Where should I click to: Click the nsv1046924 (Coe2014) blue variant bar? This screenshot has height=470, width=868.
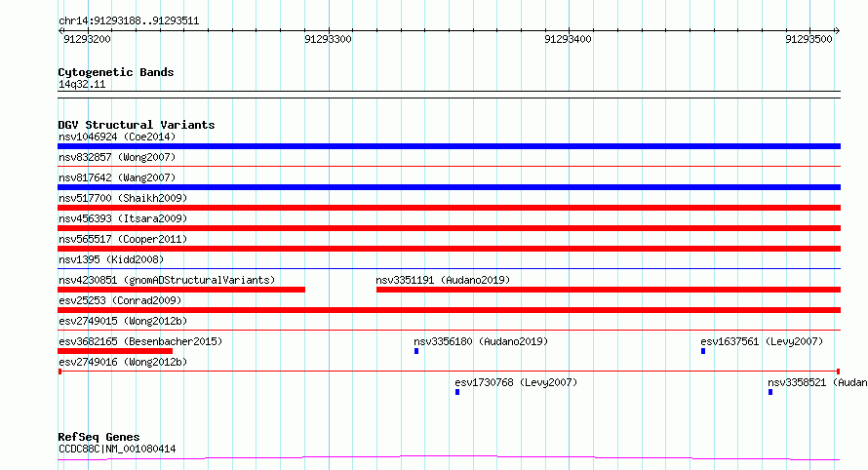(x=449, y=146)
